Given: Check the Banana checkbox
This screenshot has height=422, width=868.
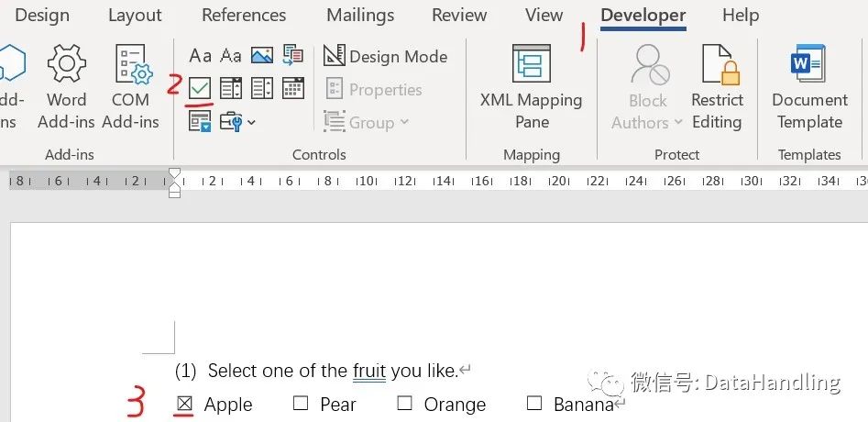Looking at the screenshot, I should pyautogui.click(x=534, y=404).
